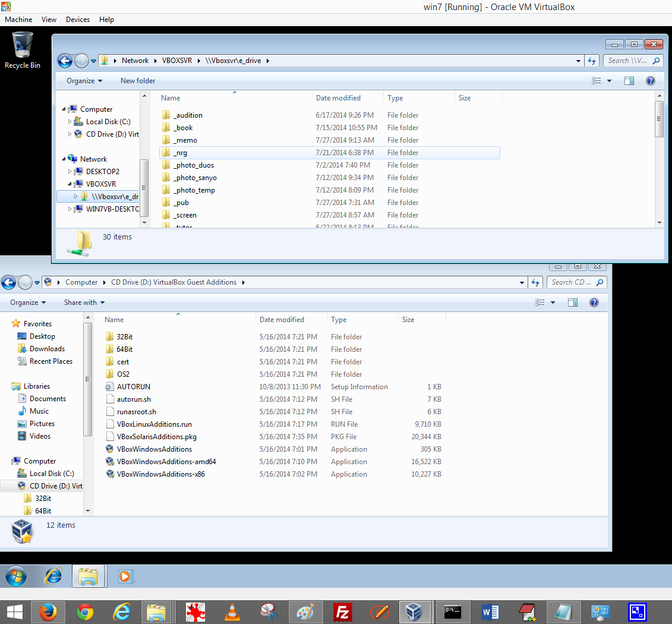Select Documents library in navigation pane
The image size is (672, 624).
[47, 399]
